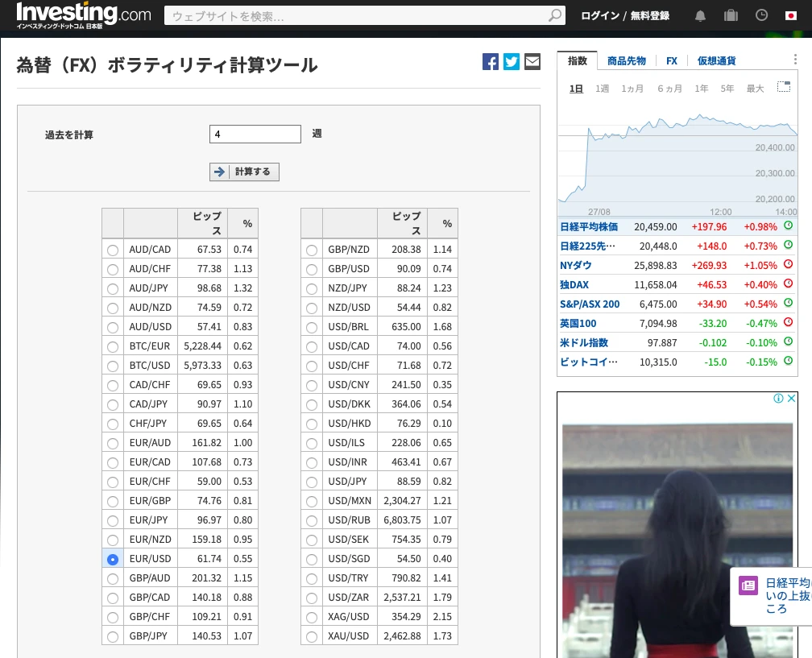The width and height of the screenshot is (812, 658).
Task: Switch to the 仮想通貨 tab
Action: pyautogui.click(x=715, y=61)
